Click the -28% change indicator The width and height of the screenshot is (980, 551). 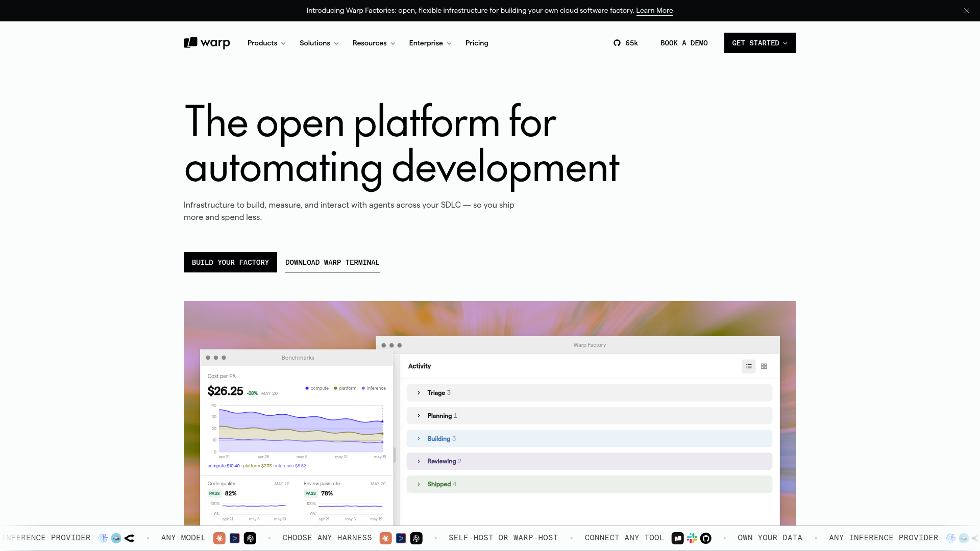pos(252,393)
